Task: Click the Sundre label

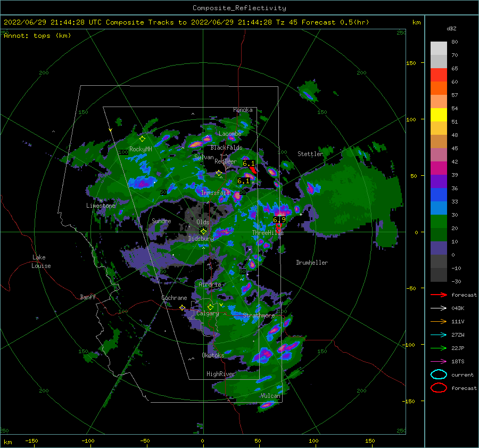Action: [x=161, y=221]
